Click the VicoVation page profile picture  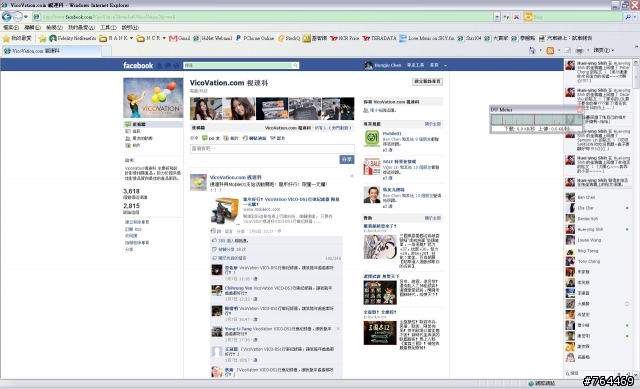click(153, 98)
